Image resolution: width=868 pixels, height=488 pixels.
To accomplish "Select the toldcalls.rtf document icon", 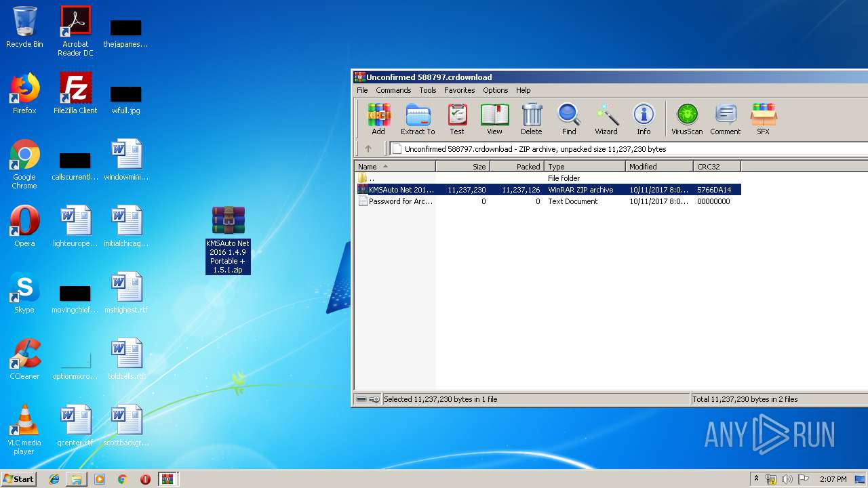I will click(x=126, y=359).
